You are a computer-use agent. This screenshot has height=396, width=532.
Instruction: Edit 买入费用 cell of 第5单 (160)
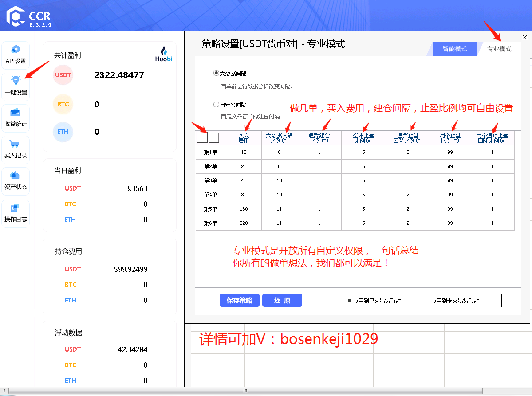(x=244, y=209)
